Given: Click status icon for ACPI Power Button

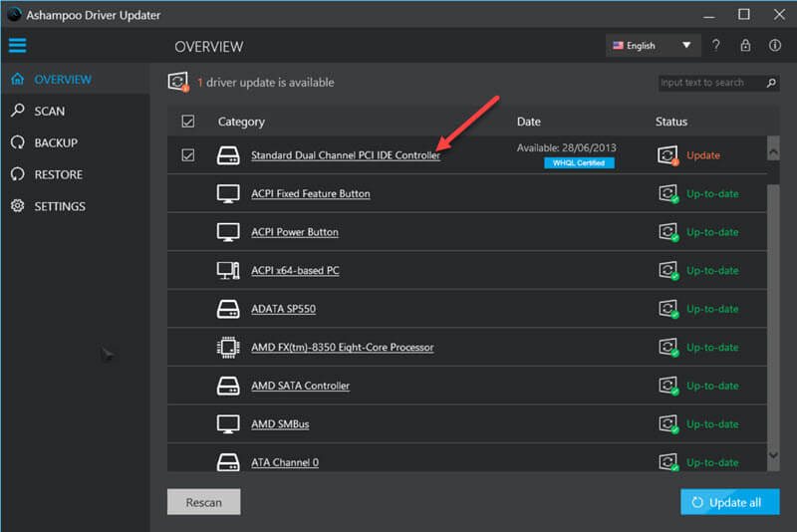Looking at the screenshot, I should coord(668,232).
